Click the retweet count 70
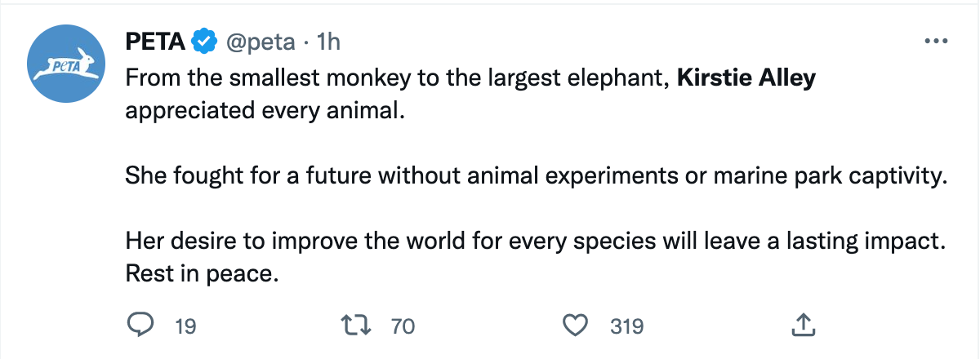Viewport: 980px width, 359px height. (x=403, y=326)
